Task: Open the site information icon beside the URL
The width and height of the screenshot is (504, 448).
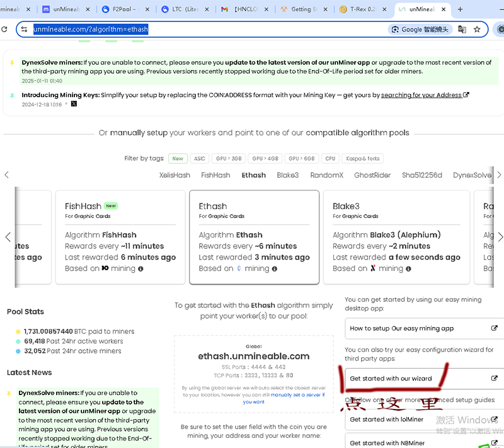Action: (24, 29)
